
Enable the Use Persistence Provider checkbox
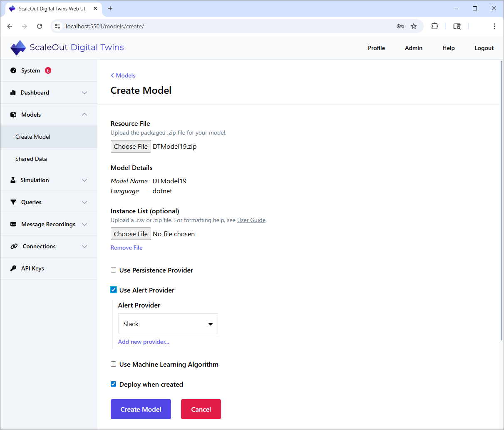pyautogui.click(x=113, y=270)
